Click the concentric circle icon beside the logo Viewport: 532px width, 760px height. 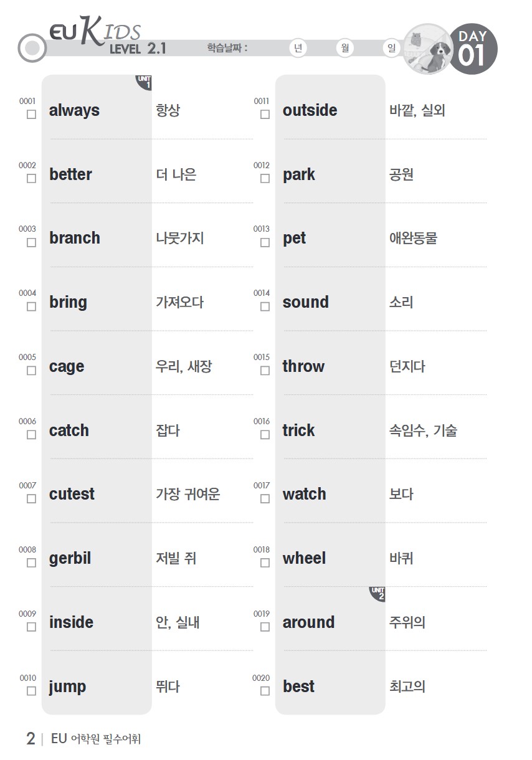(32, 48)
